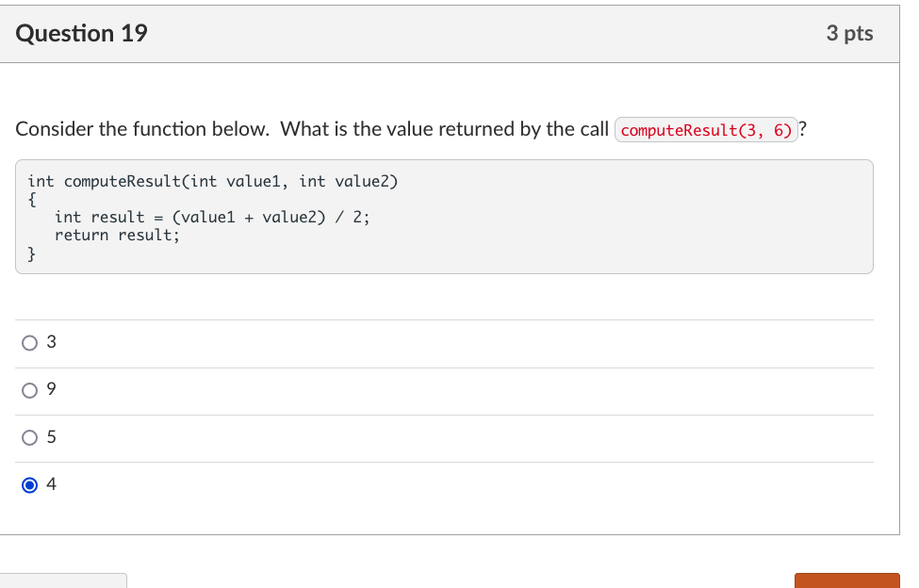Screen dimensions: 919x588
Task: Click the Question 19 header text
Action: (x=83, y=32)
